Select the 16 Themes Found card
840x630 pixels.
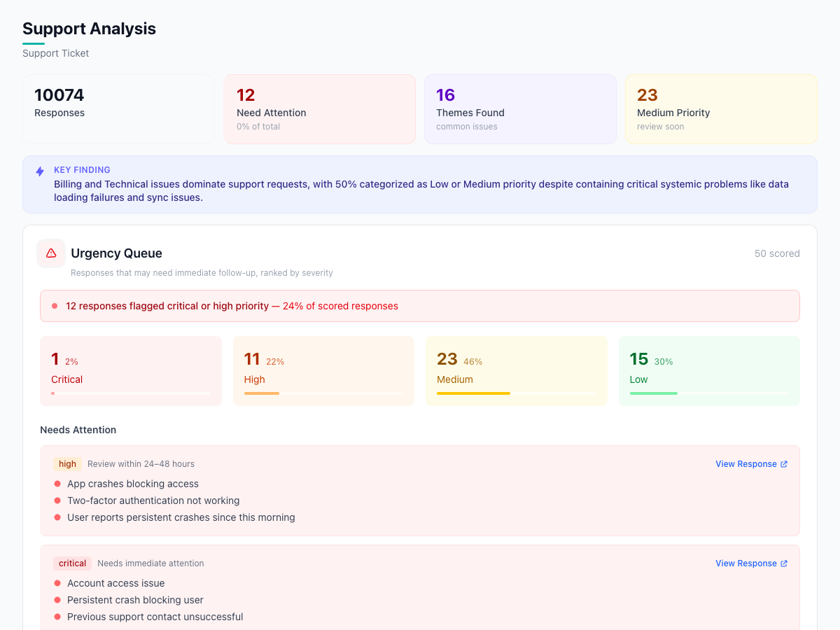tap(520, 108)
